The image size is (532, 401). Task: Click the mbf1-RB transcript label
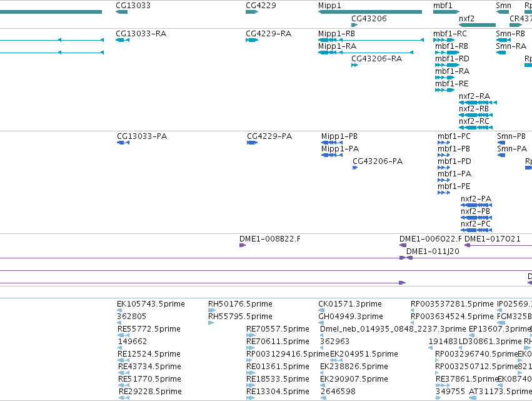pyautogui.click(x=451, y=46)
